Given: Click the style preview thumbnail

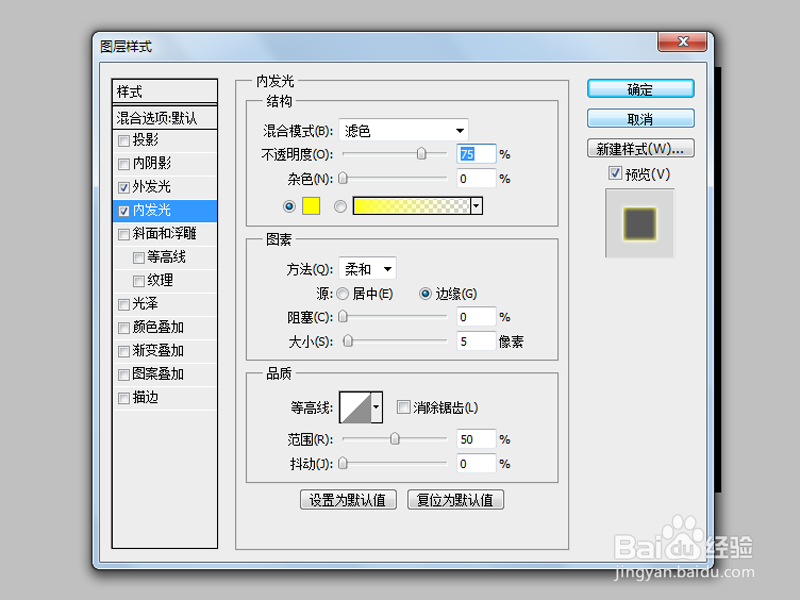Looking at the screenshot, I should (640, 223).
